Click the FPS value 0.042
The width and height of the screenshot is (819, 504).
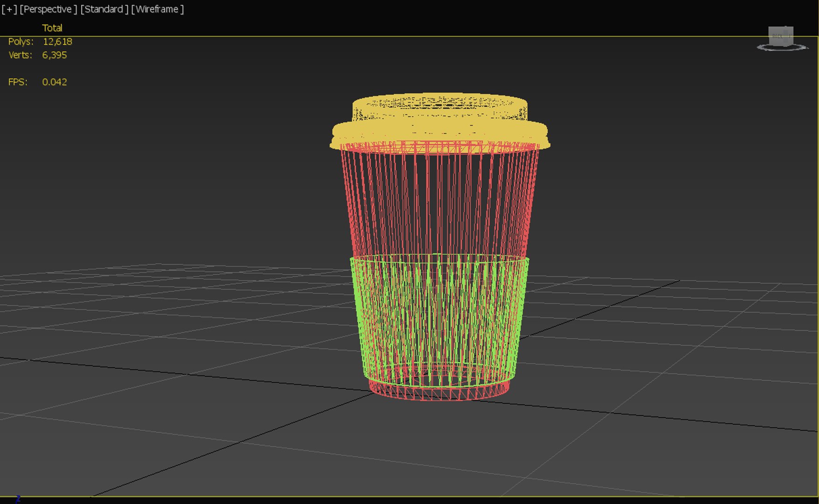(x=55, y=82)
